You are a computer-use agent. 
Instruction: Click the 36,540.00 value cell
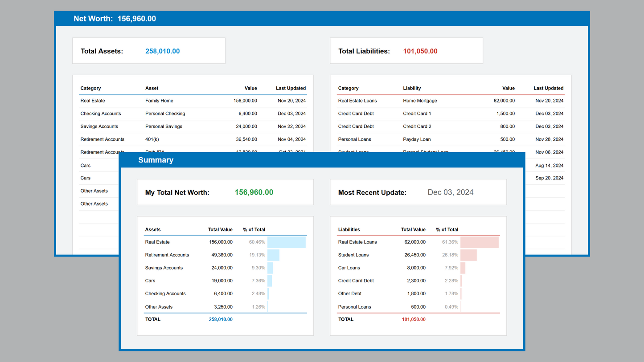[246, 139]
